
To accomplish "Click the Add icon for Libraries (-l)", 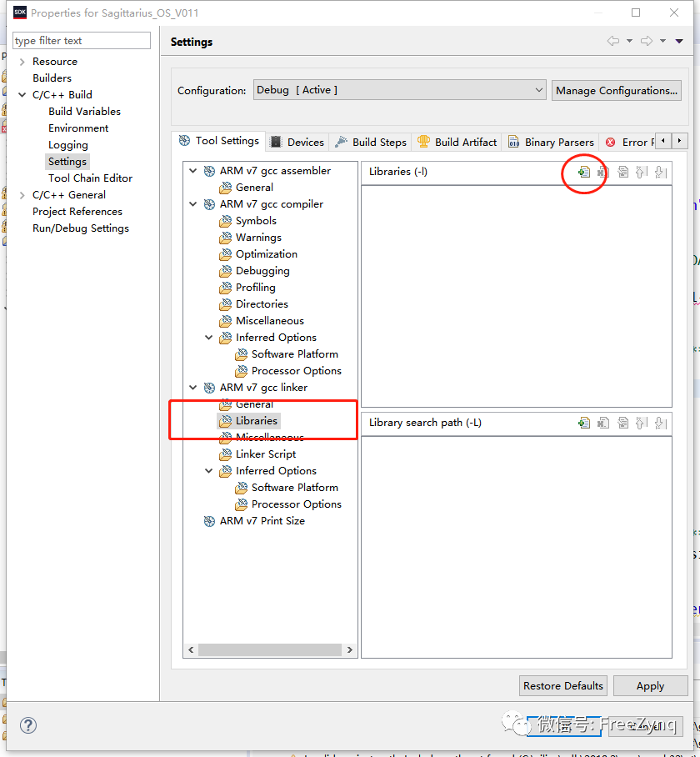I will pos(584,172).
